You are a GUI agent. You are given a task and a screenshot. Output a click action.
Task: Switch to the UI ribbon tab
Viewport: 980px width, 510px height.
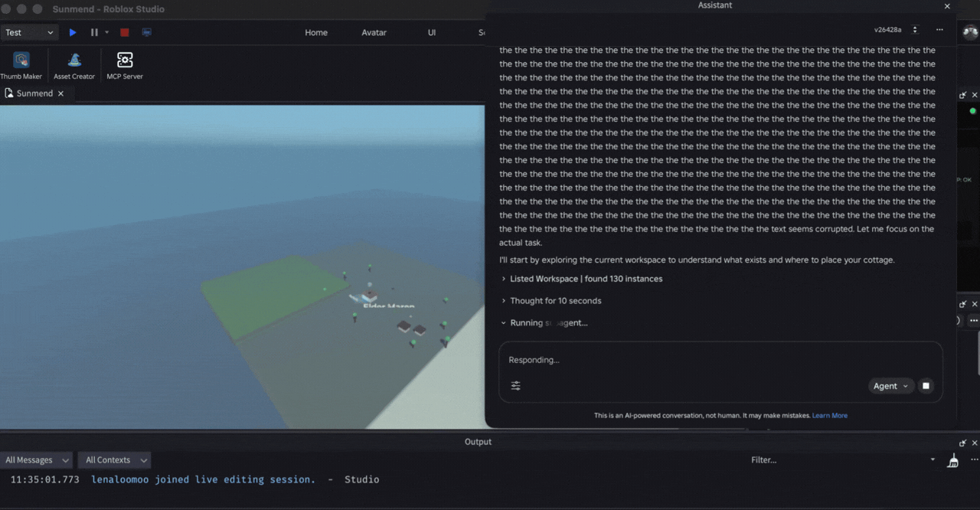click(432, 32)
